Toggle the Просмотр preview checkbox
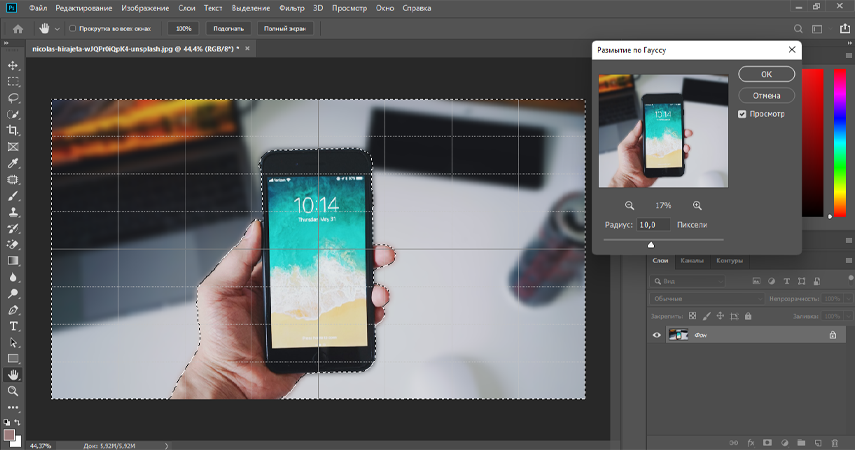Screen dimensions: 855x450 coord(742,114)
